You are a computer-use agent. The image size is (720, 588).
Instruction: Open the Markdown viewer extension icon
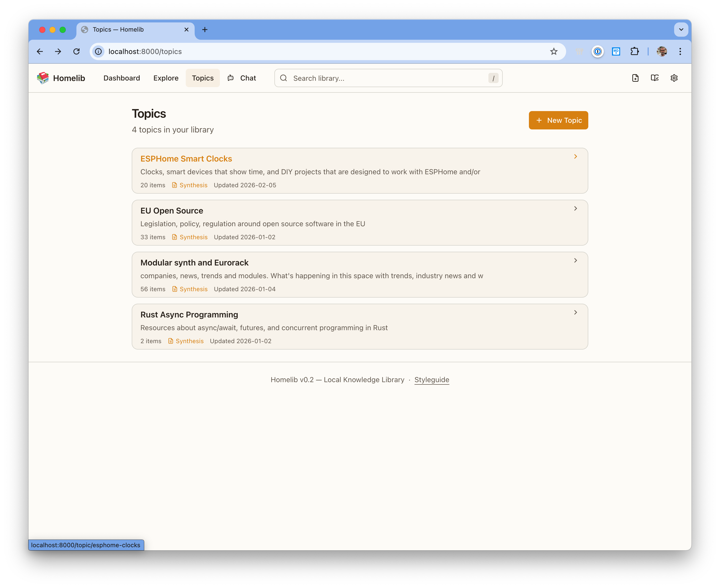pyautogui.click(x=616, y=51)
